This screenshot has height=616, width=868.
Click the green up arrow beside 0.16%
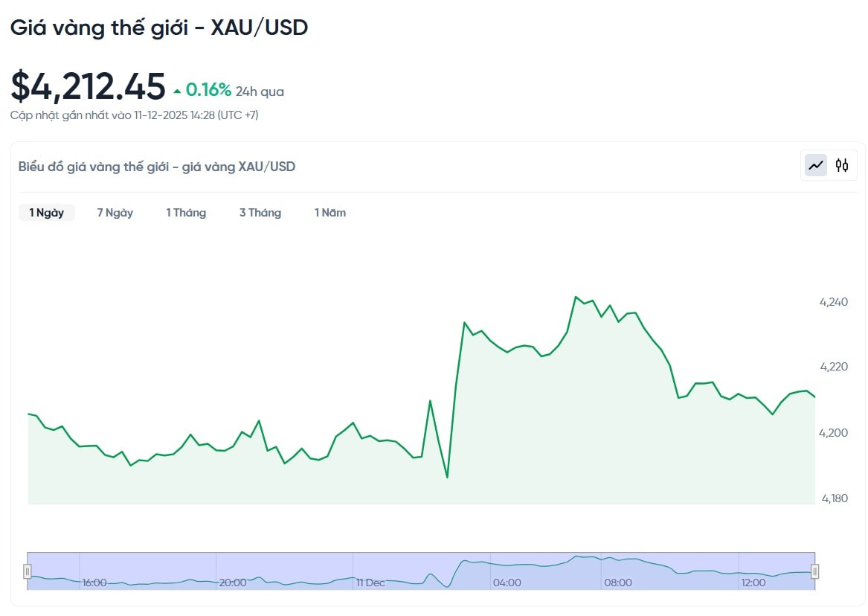[177, 92]
